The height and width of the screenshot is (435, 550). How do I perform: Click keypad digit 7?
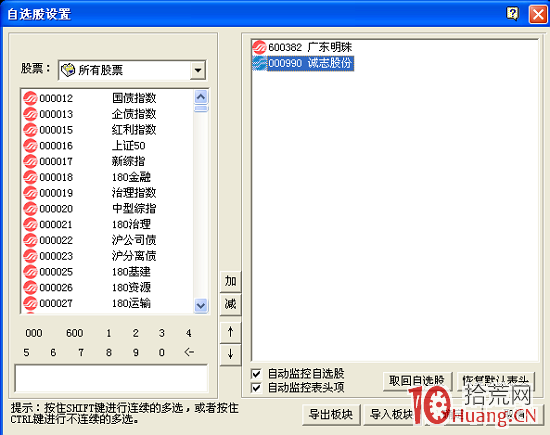coord(81,352)
